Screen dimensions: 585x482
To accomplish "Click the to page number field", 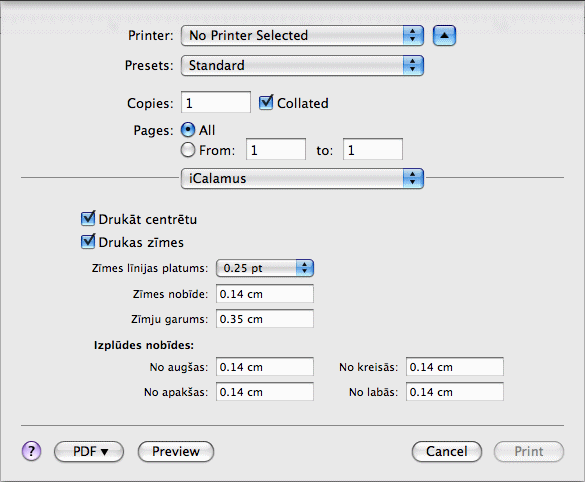I will tap(373, 149).
